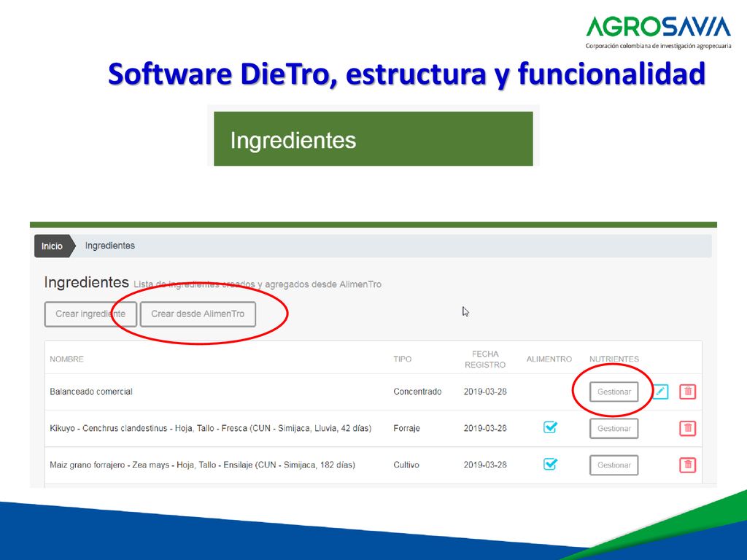Viewport: 747px width, 560px height.
Task: Select the Kikuyo - Cenchrus clandestinus name
Action: tap(211, 428)
